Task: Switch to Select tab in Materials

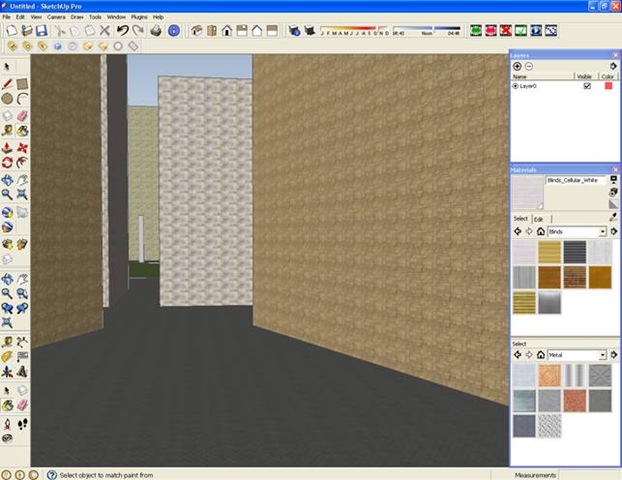Action: 520,219
